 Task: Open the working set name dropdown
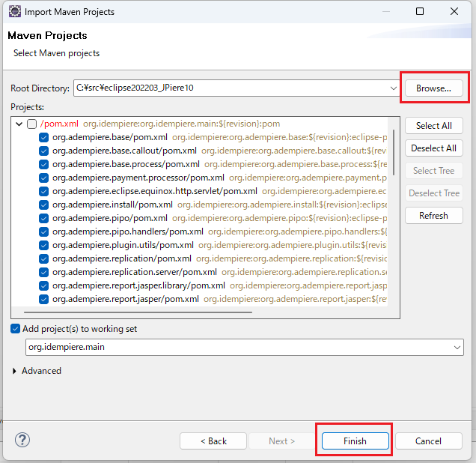point(457,347)
